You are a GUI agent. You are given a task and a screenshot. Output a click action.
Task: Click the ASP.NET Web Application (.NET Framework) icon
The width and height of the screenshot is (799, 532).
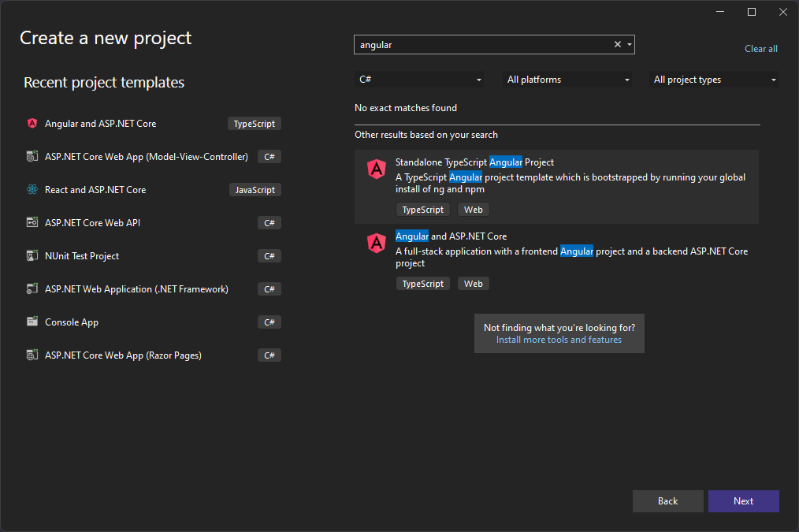pos(32,288)
